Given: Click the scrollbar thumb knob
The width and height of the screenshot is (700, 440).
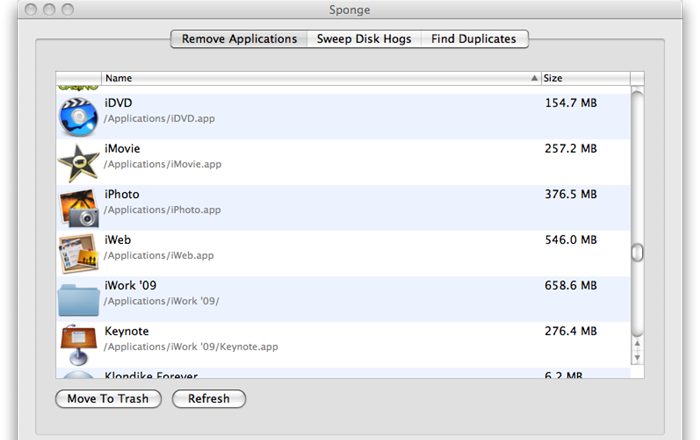Looking at the screenshot, I should tap(638, 253).
